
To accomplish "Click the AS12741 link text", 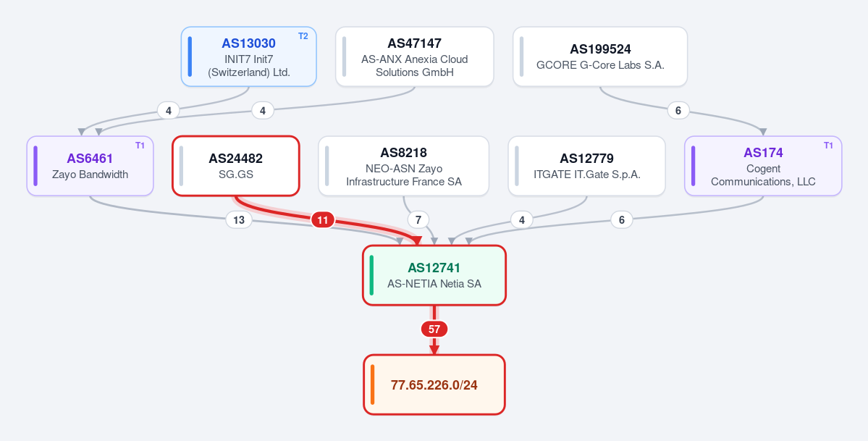I will click(434, 268).
